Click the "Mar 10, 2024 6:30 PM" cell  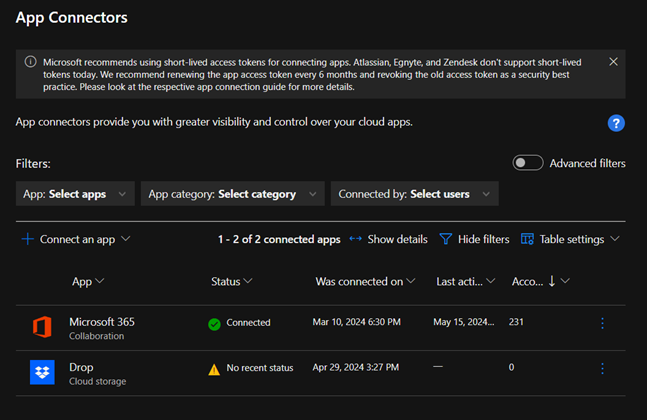pos(357,322)
